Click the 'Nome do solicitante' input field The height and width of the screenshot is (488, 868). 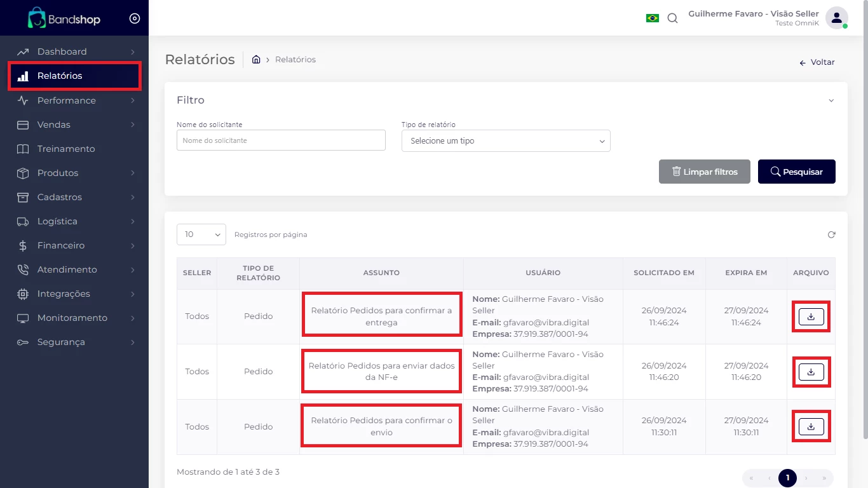tap(281, 140)
